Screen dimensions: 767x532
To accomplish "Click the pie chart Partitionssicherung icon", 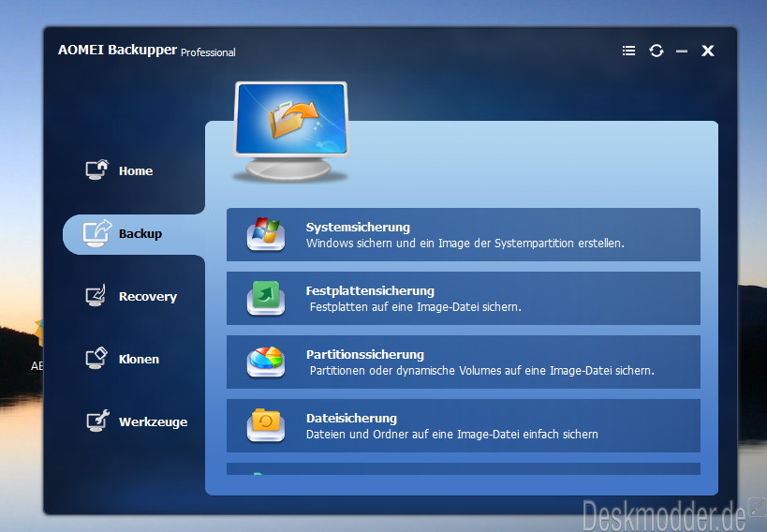I will coord(266,362).
